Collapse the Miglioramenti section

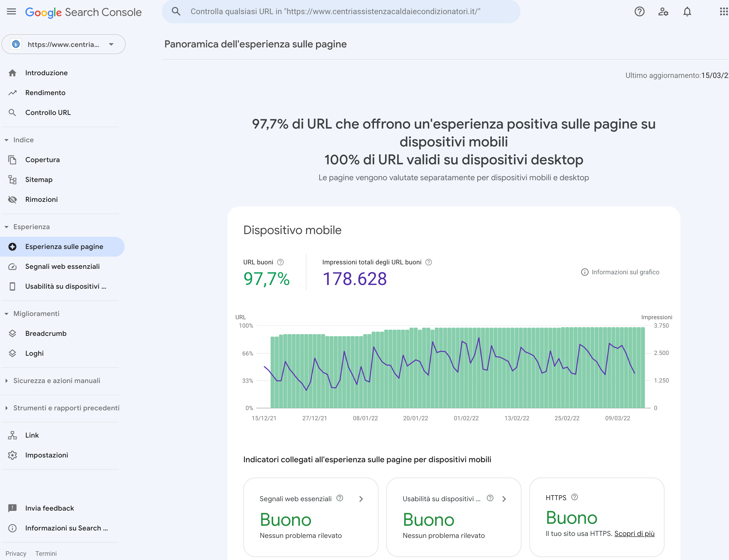coord(6,314)
